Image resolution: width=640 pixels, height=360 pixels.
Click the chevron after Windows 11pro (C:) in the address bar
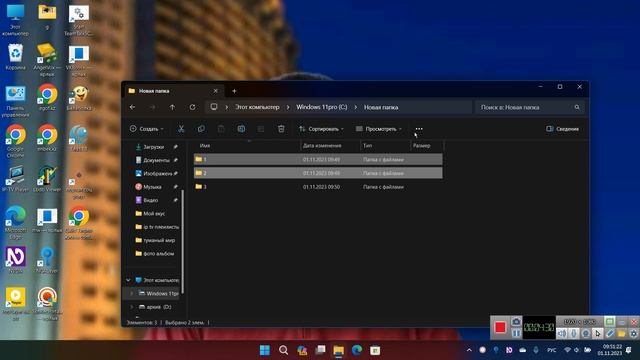(x=356, y=107)
